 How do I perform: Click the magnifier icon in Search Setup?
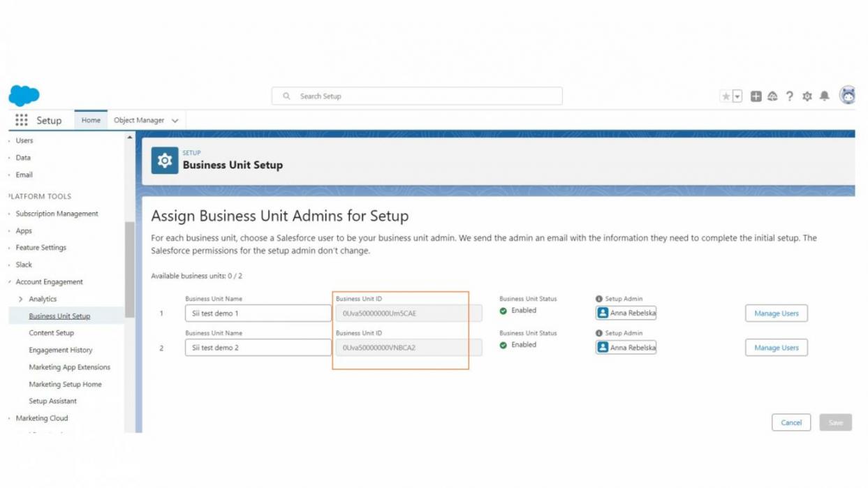click(286, 96)
